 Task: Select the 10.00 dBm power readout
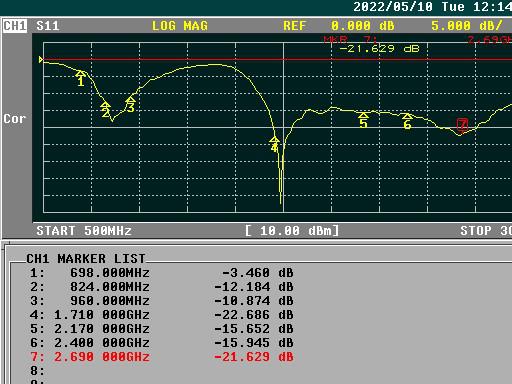292,231
